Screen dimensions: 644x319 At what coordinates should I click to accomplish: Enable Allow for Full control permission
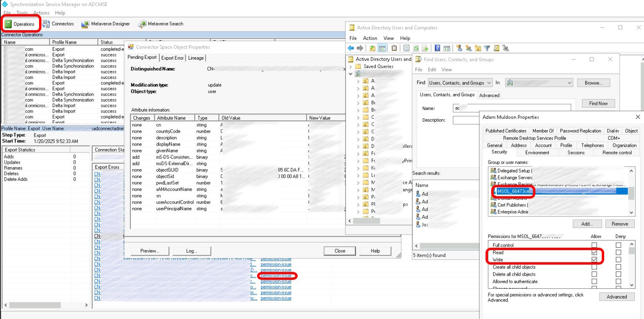click(595, 244)
